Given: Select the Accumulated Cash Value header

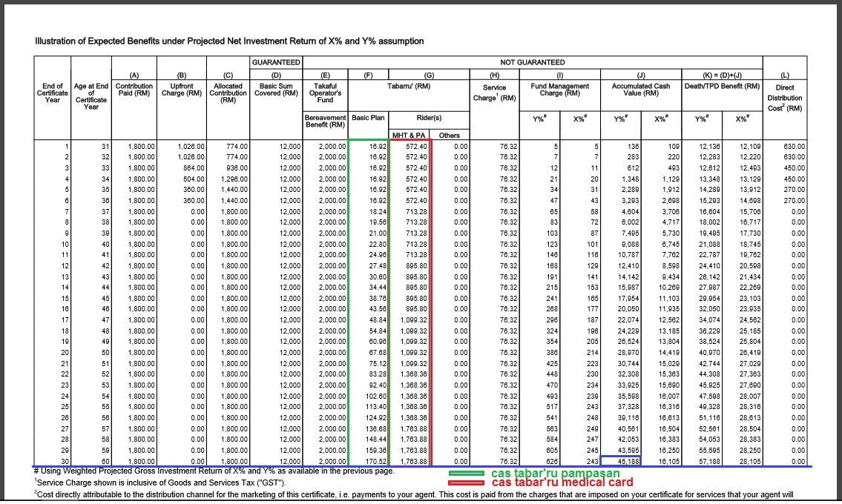Looking at the screenshot, I should [640, 90].
